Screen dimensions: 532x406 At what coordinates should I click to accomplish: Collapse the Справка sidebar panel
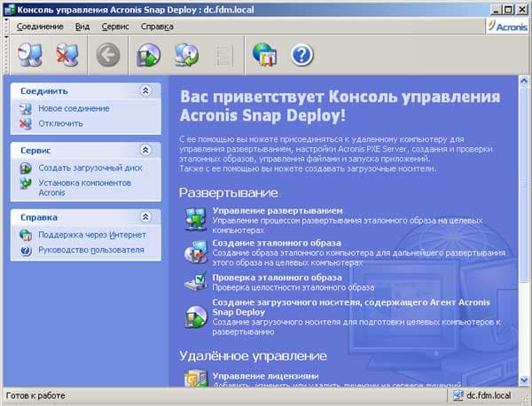[x=145, y=216]
